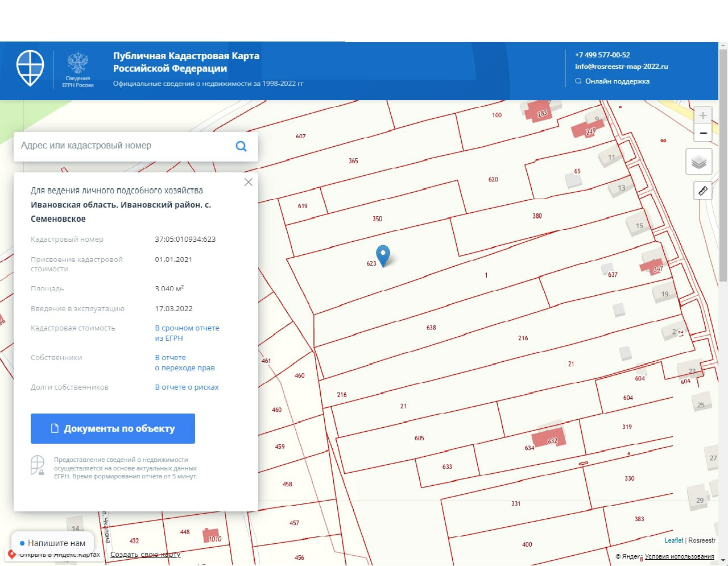
Task: Open 'Условия использования' link
Action: coord(679,557)
